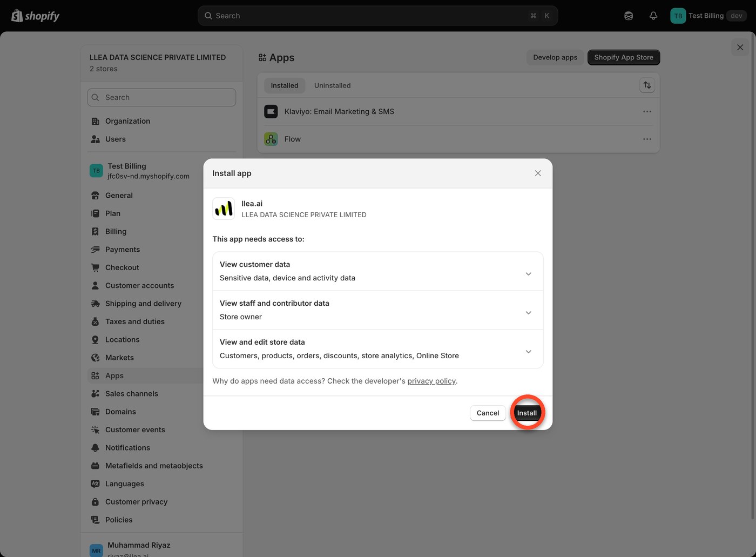Click the Customer accounts person icon

pos(95,285)
